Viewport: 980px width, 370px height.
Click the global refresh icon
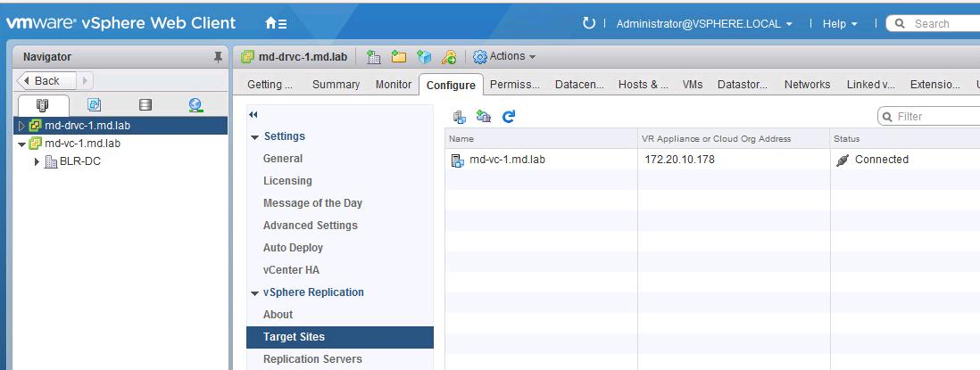pyautogui.click(x=588, y=24)
